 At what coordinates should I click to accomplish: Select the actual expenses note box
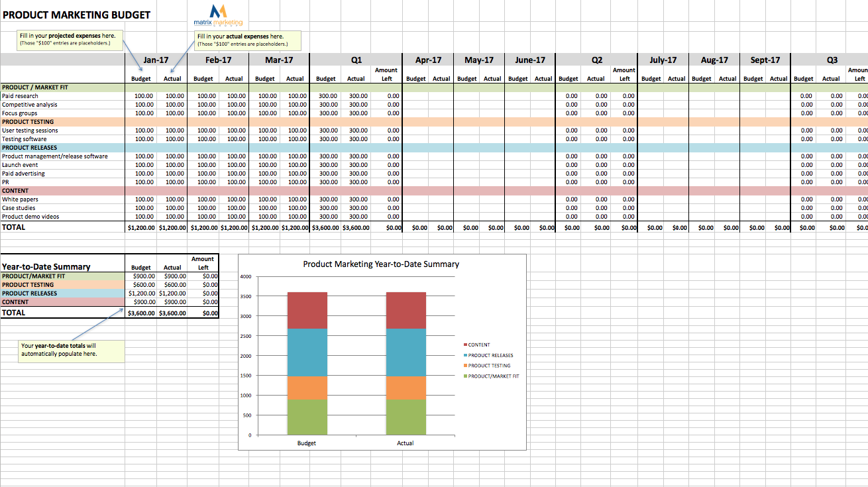pos(248,40)
